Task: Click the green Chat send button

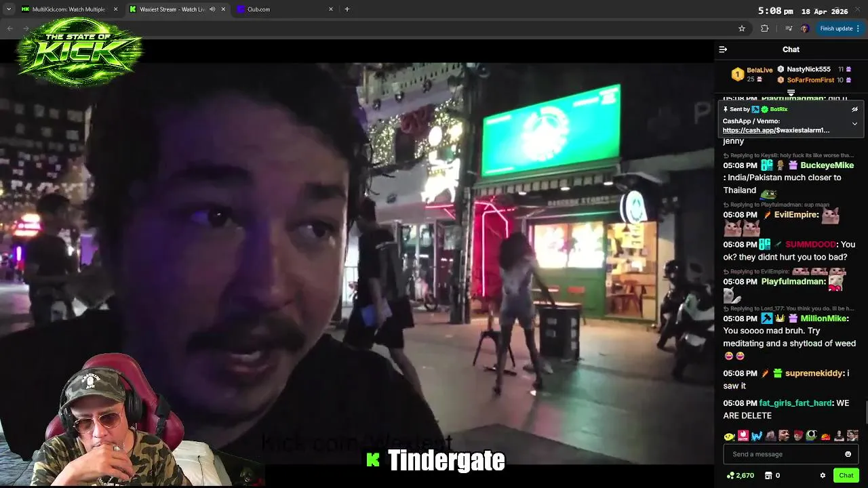Action: (846, 476)
